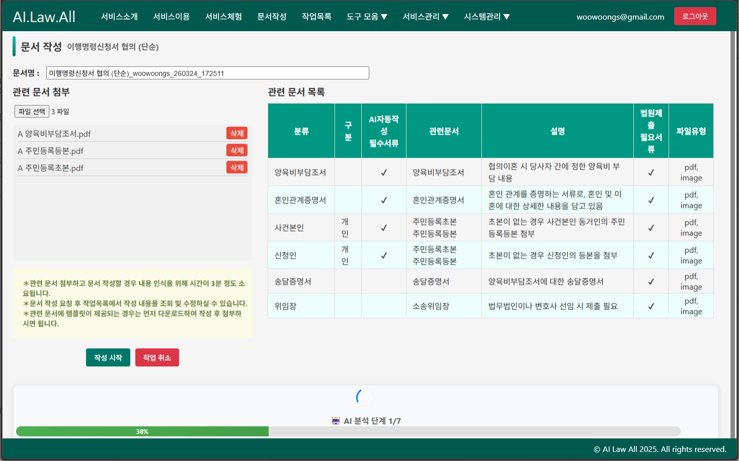Select the 문서작성 menu item
This screenshot has width=739, height=461.
[272, 16]
